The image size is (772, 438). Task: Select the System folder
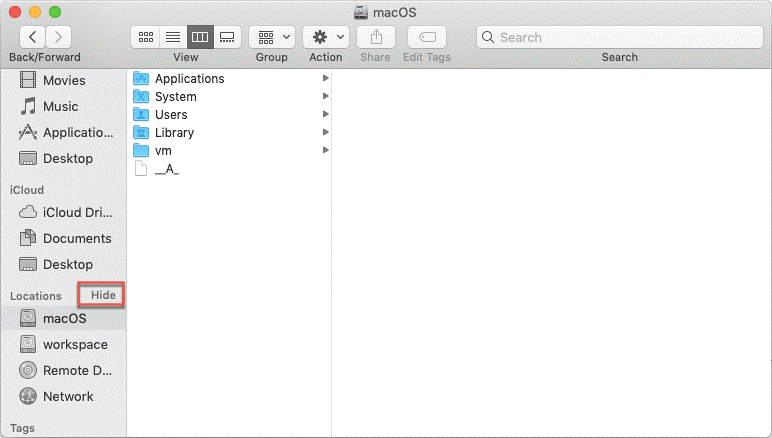click(229, 96)
